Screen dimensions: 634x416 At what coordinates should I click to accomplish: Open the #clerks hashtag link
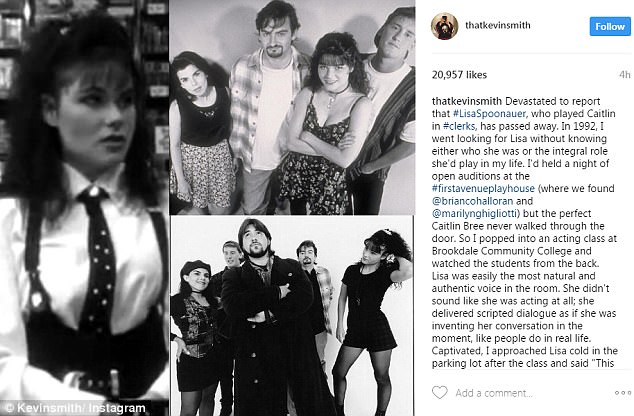(459, 126)
